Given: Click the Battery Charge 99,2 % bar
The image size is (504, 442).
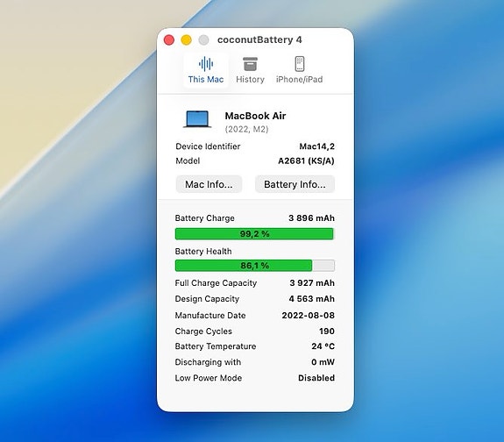Looking at the screenshot, I should click(254, 234).
